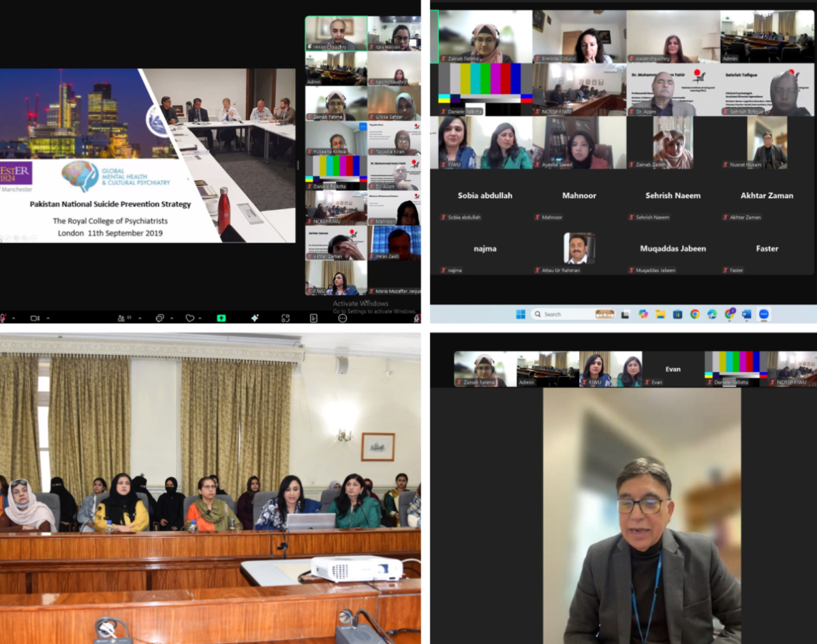
Task: Open Task View on the taskbar
Action: (x=625, y=314)
